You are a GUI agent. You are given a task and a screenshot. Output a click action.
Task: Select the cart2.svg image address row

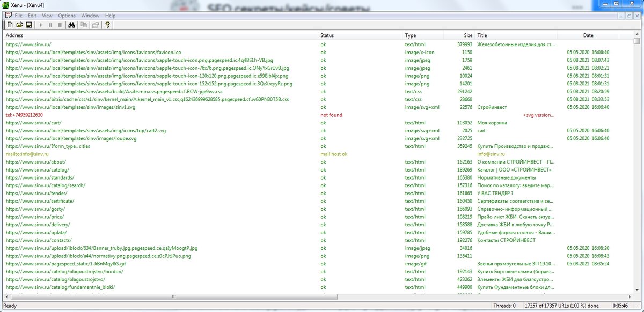(x=86, y=131)
